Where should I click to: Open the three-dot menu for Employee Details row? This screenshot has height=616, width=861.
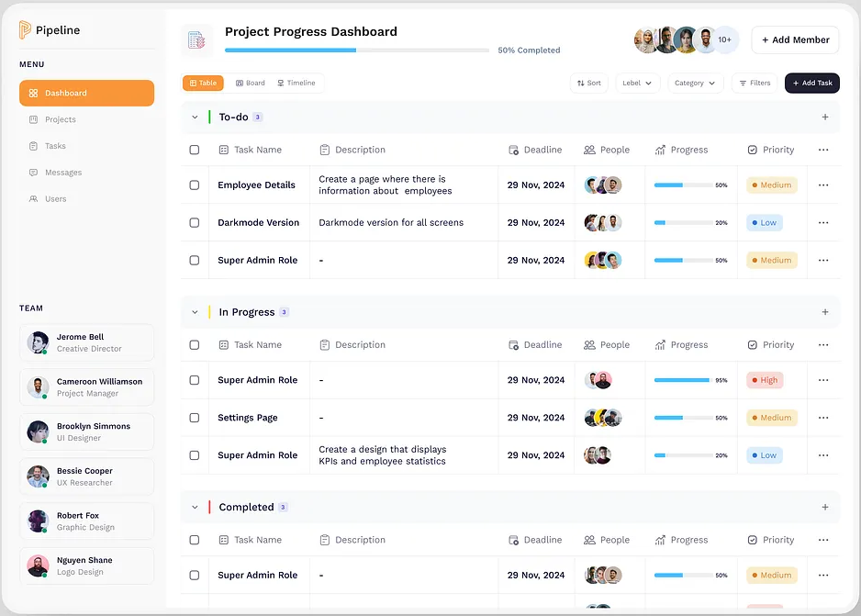[822, 185]
